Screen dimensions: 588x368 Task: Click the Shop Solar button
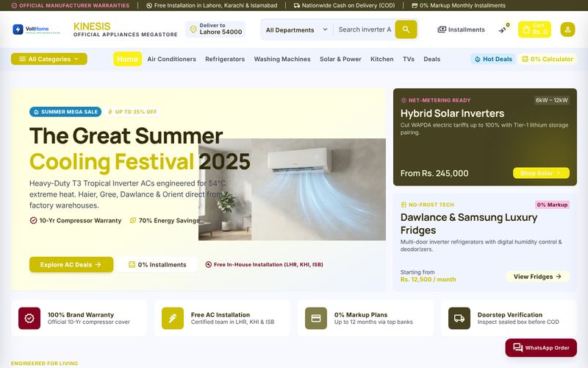pyautogui.click(x=541, y=173)
